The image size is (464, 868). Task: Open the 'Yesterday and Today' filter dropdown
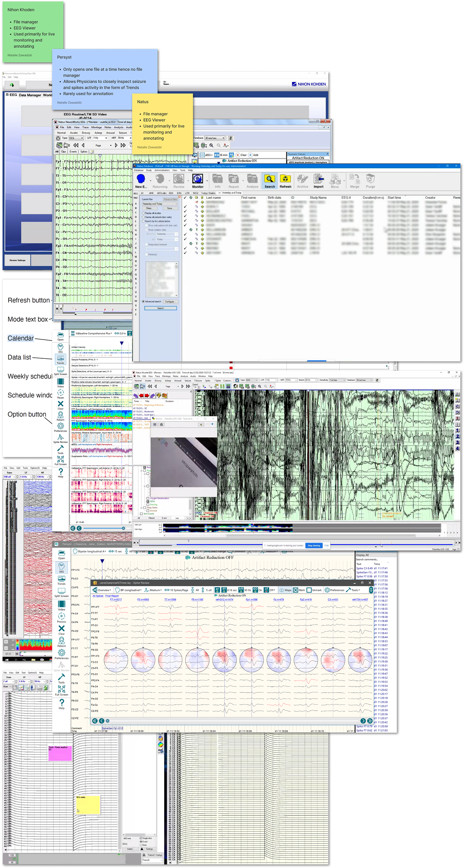pyautogui.click(x=159, y=204)
